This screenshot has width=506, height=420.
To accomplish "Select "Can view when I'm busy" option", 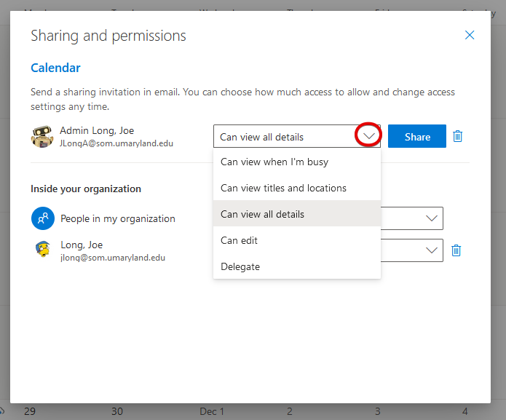I will [274, 162].
